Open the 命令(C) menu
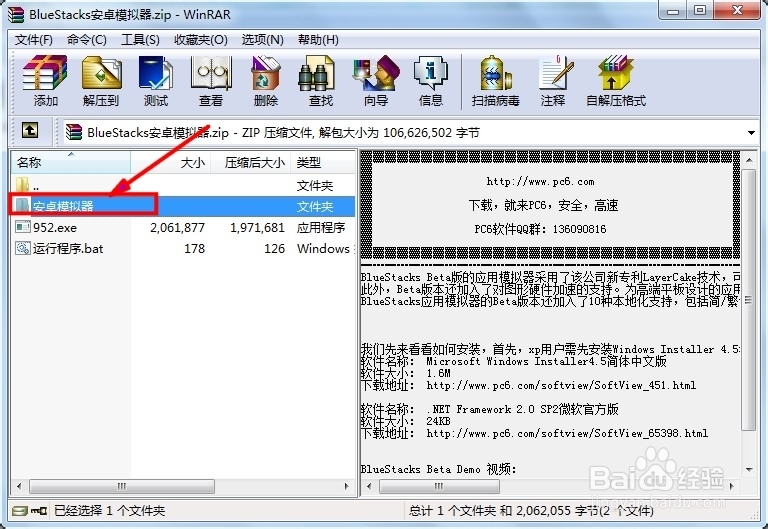 pyautogui.click(x=87, y=40)
